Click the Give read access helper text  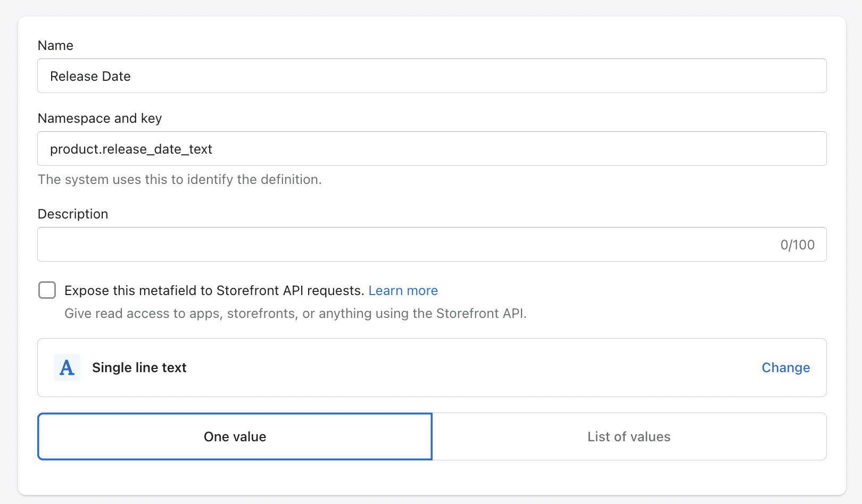295,314
